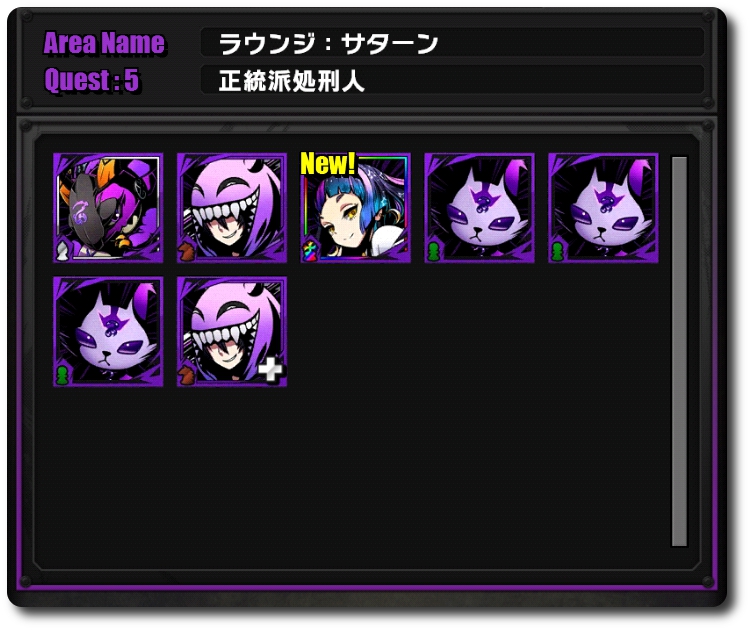Choose the last top-row purple cat portrait
This screenshot has width=750, height=630.
[603, 208]
